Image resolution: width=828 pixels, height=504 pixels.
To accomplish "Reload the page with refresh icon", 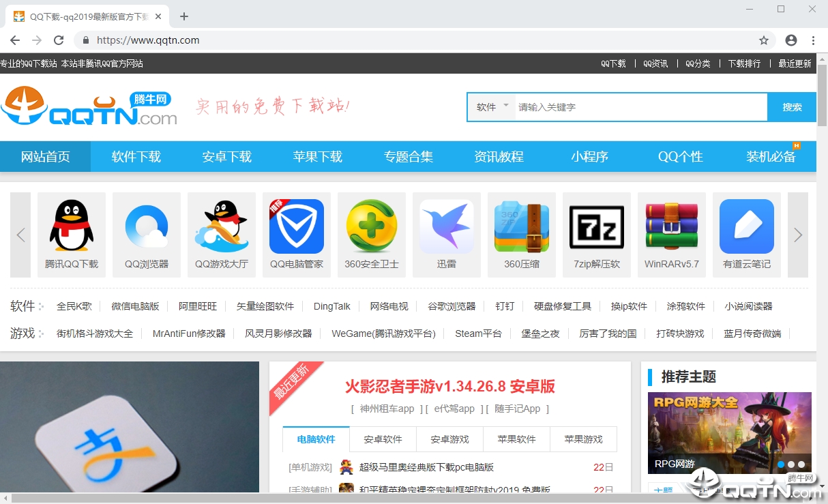I will [x=59, y=40].
